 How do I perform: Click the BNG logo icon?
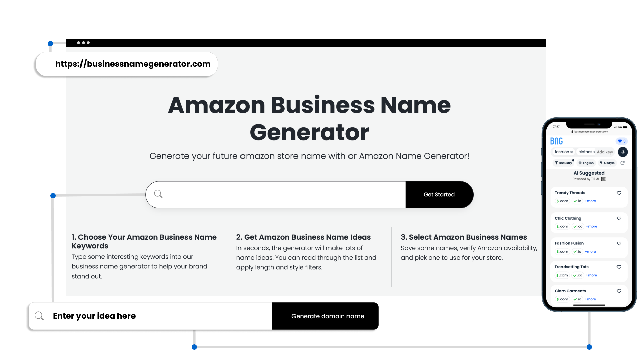click(557, 140)
